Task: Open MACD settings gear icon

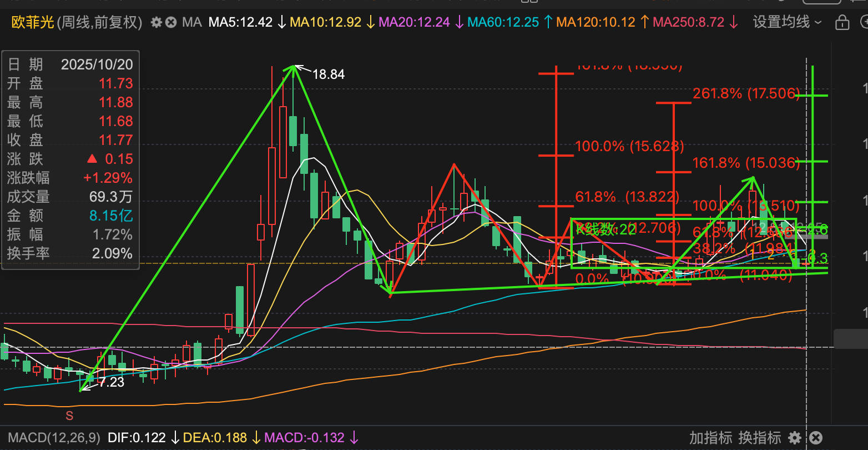Action: (795, 438)
